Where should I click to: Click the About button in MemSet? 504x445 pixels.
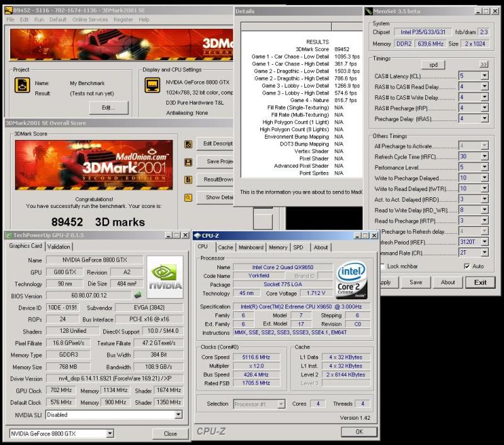pyautogui.click(x=448, y=282)
